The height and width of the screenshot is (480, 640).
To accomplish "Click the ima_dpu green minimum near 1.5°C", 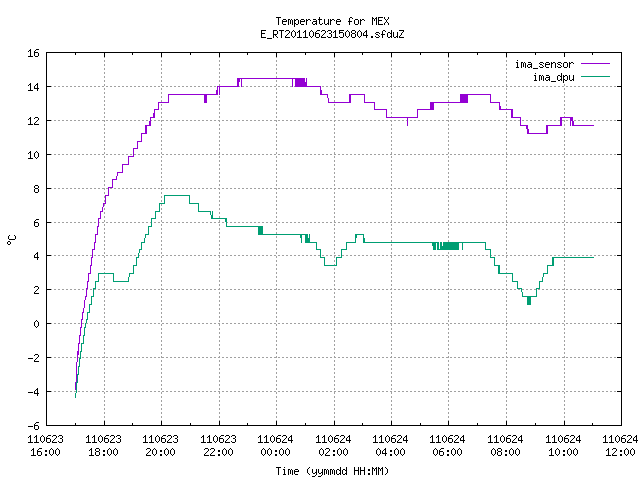I will (529, 297).
